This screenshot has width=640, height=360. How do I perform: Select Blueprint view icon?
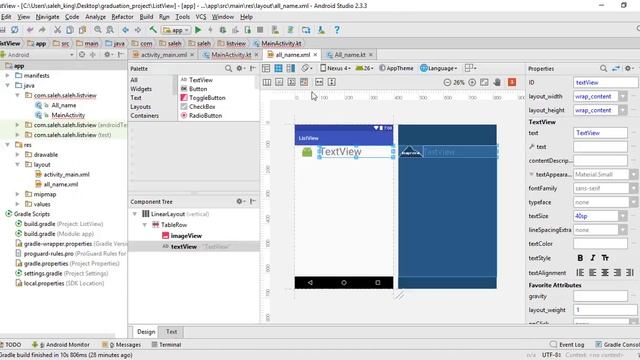pos(278,68)
